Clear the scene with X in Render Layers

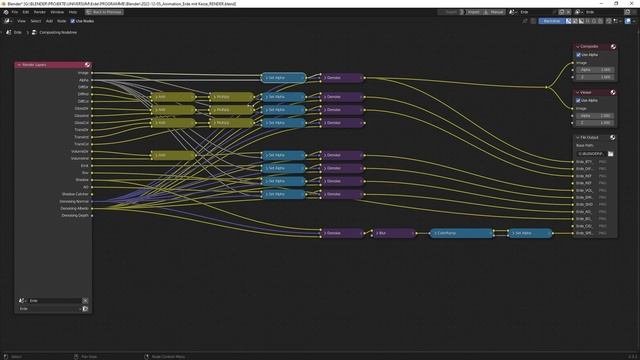pyautogui.click(x=85, y=300)
